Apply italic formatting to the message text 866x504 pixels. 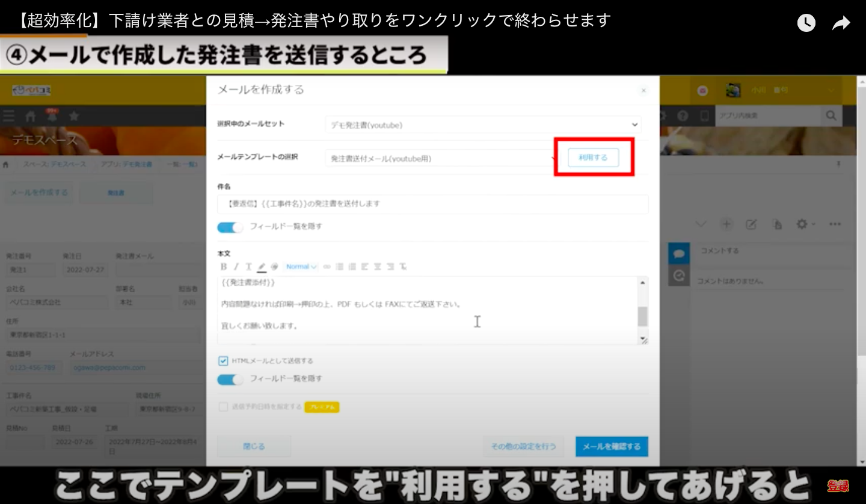(237, 266)
